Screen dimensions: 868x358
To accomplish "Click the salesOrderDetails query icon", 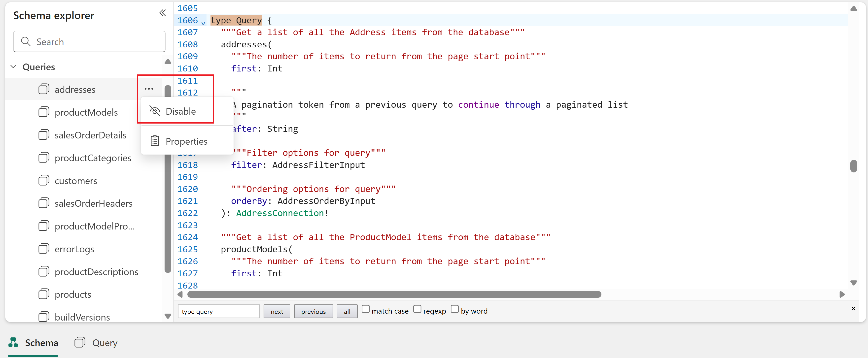I will point(44,135).
